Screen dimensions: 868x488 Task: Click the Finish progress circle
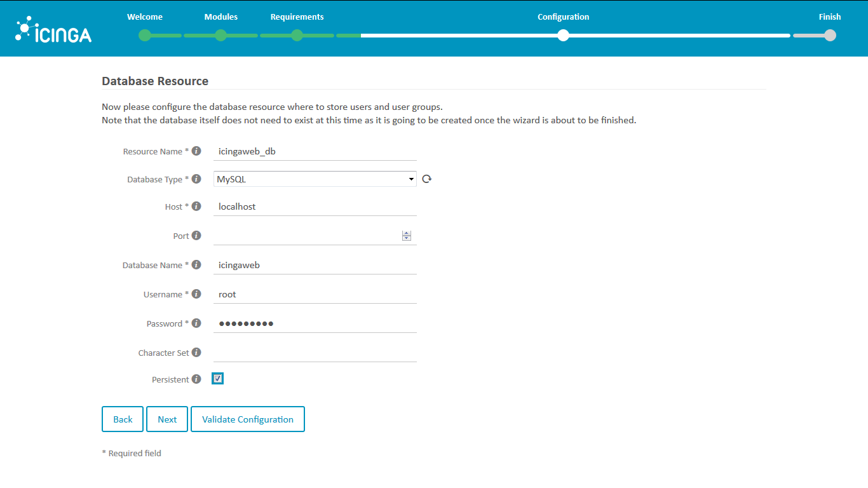point(830,36)
